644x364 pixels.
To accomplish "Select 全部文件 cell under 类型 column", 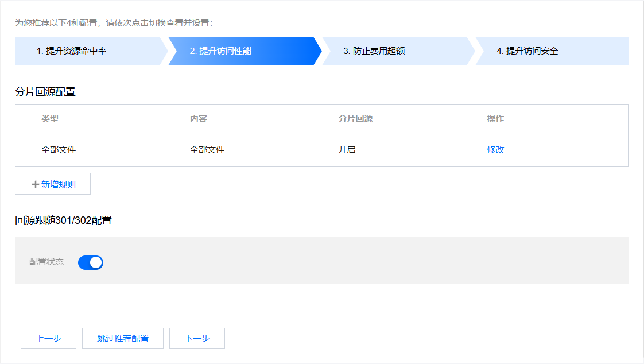I will pos(59,150).
